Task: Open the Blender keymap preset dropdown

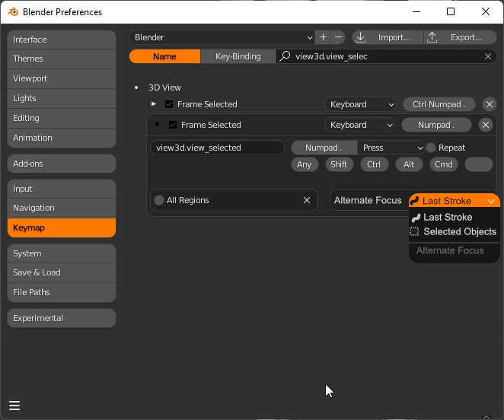Action: pyautogui.click(x=222, y=37)
